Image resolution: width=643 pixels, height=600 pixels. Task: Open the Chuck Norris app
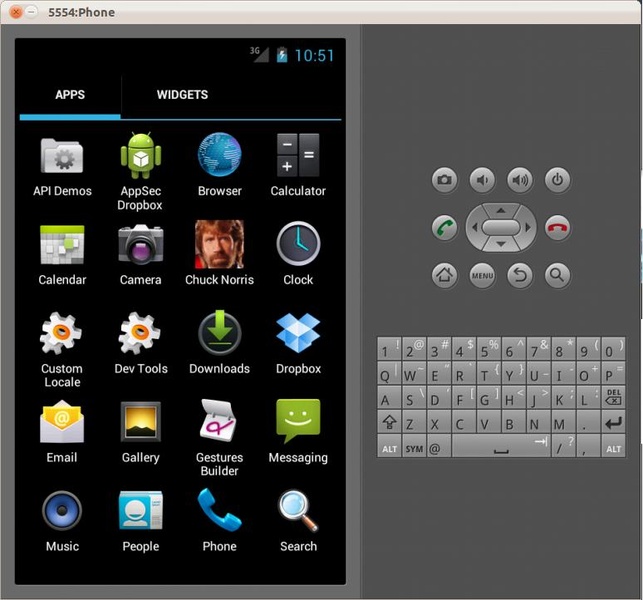coord(219,253)
